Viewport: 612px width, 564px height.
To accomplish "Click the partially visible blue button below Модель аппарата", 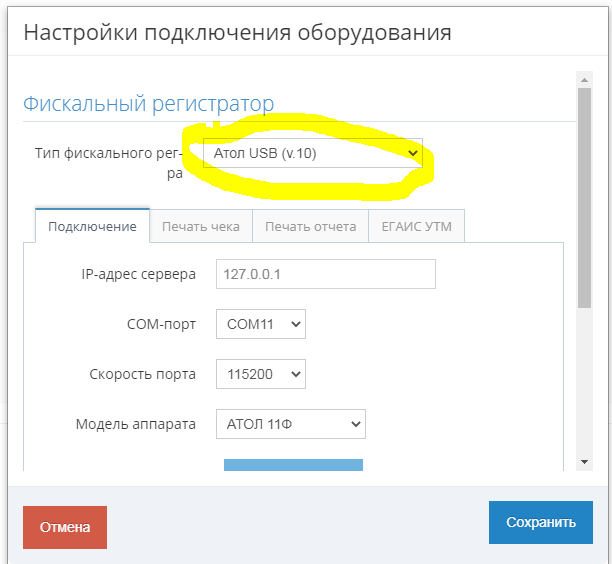I will [x=294, y=465].
